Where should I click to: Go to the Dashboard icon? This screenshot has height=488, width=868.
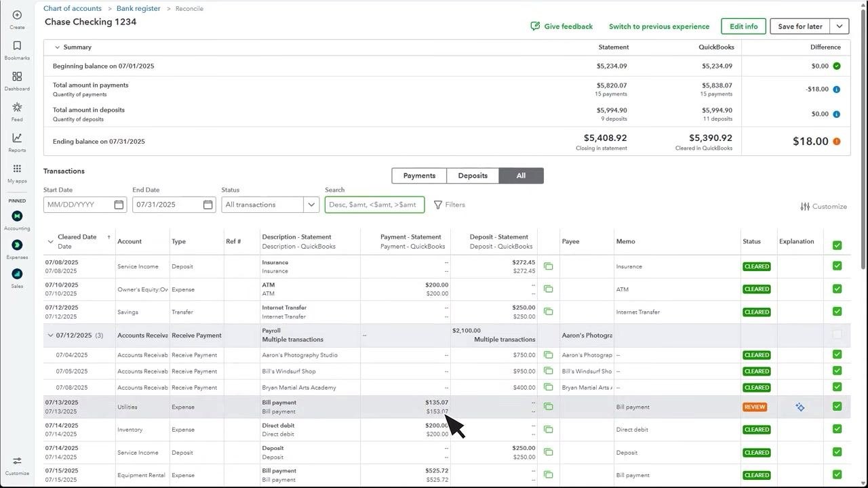click(17, 77)
